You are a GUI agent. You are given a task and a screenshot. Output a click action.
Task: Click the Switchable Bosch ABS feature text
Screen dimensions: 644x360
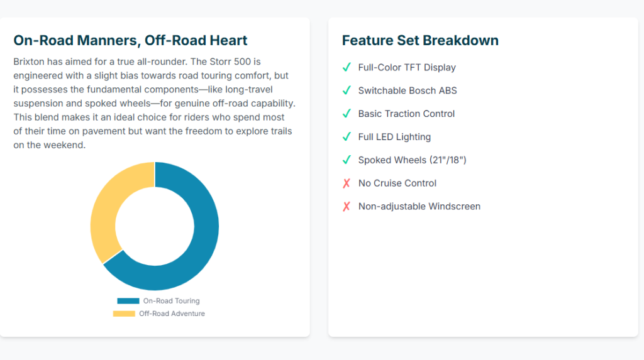point(408,90)
